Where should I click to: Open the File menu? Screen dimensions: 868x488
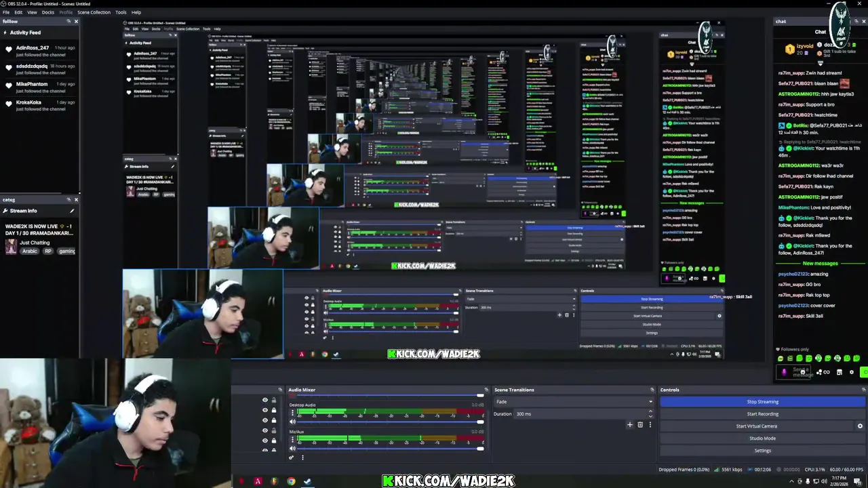coord(6,12)
